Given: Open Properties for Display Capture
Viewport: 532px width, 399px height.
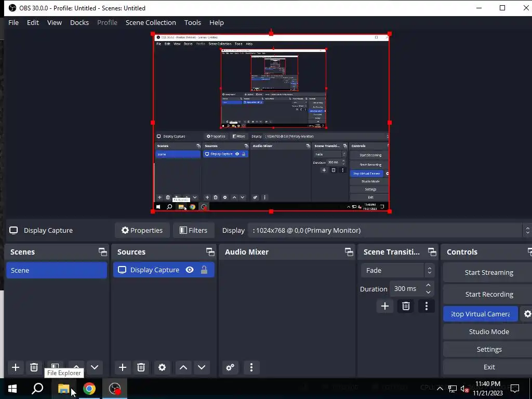Looking at the screenshot, I should tap(142, 230).
